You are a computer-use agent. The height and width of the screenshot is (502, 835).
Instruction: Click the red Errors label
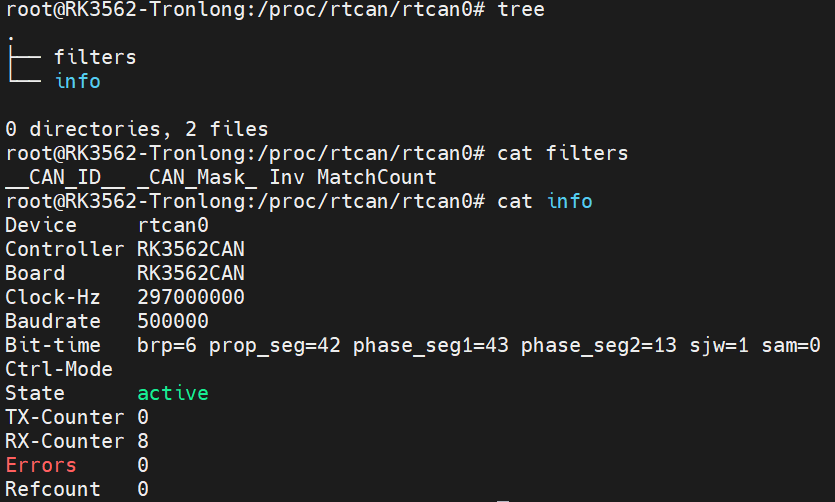click(x=41, y=465)
